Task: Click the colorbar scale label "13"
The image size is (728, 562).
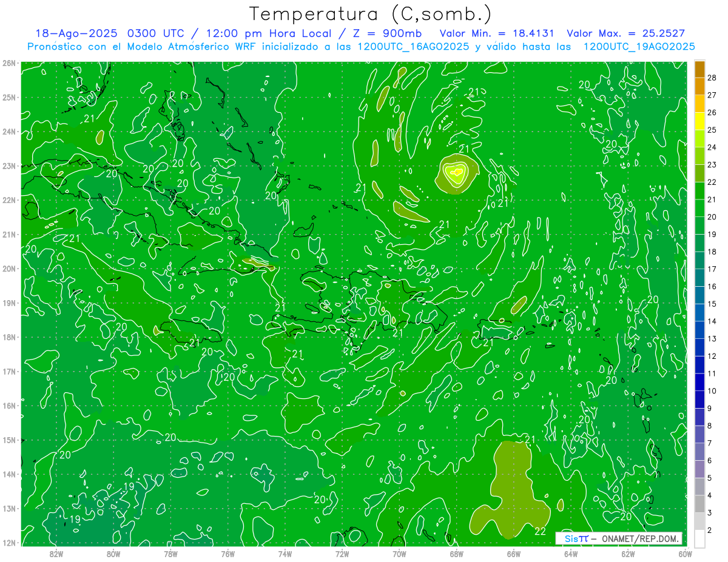Action: (x=712, y=338)
